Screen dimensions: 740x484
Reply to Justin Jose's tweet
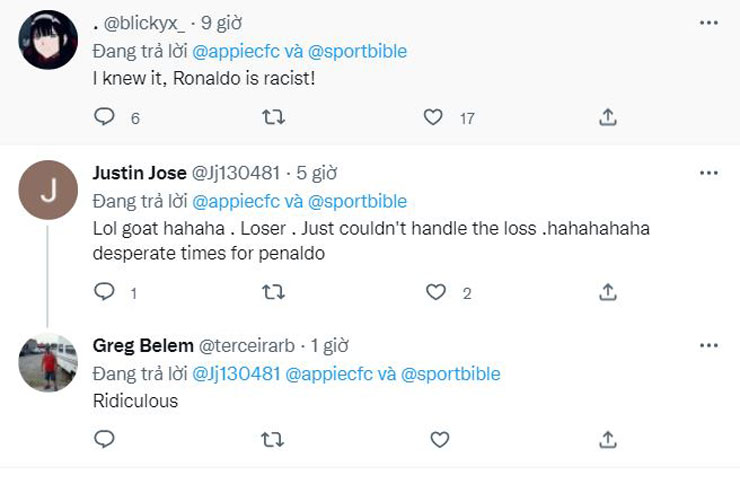[105, 292]
